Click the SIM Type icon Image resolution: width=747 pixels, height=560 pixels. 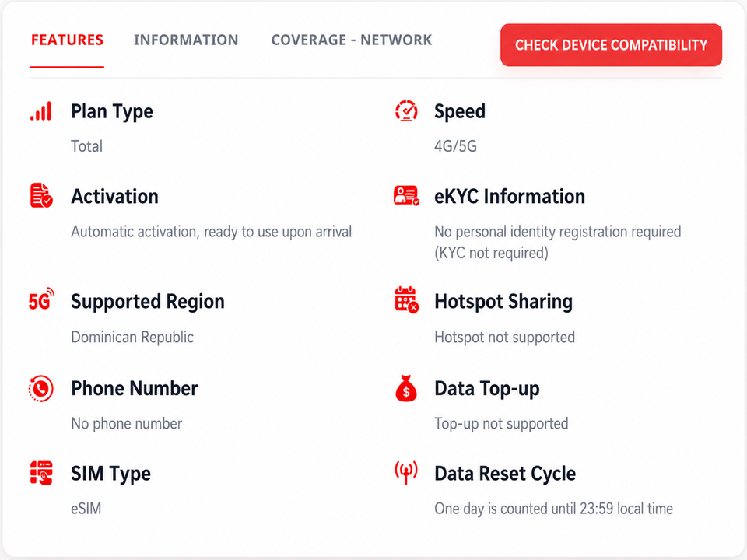(41, 473)
